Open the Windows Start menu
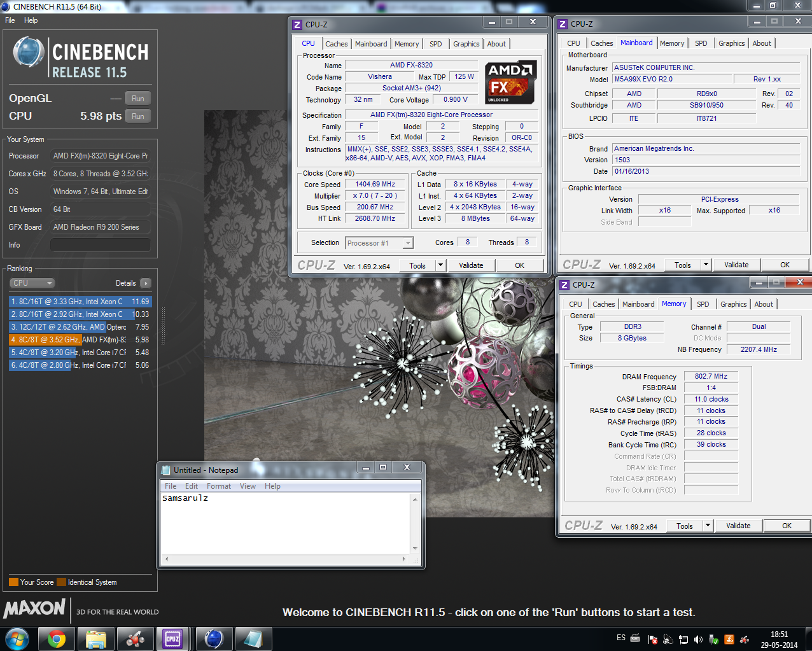This screenshot has height=651, width=812. point(17,639)
